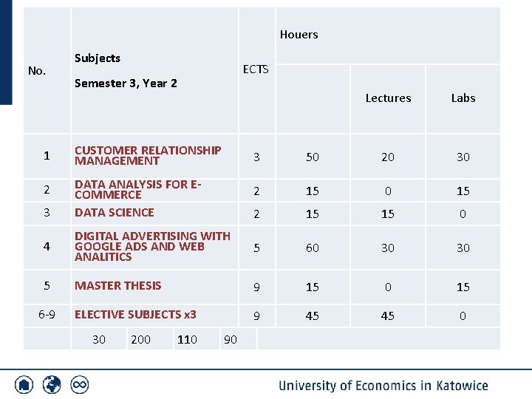Select the Data Science subject cell
The width and height of the screenshot is (532, 399).
tap(115, 213)
